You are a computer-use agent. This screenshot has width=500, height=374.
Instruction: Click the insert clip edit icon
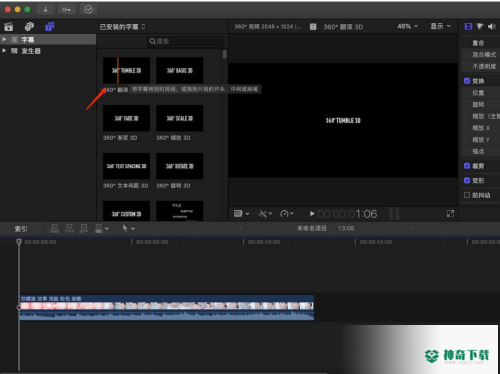pos(69,228)
